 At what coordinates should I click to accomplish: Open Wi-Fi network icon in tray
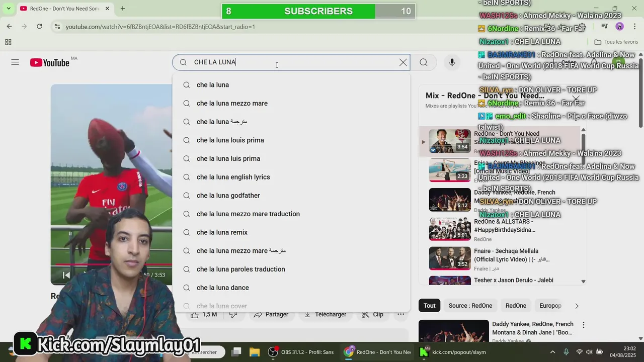pos(579,352)
